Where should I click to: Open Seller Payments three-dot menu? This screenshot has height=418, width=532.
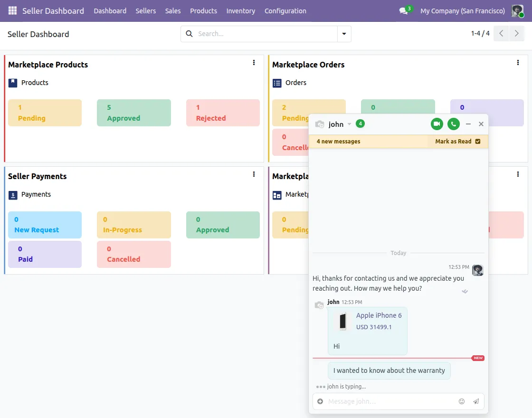[x=254, y=174]
